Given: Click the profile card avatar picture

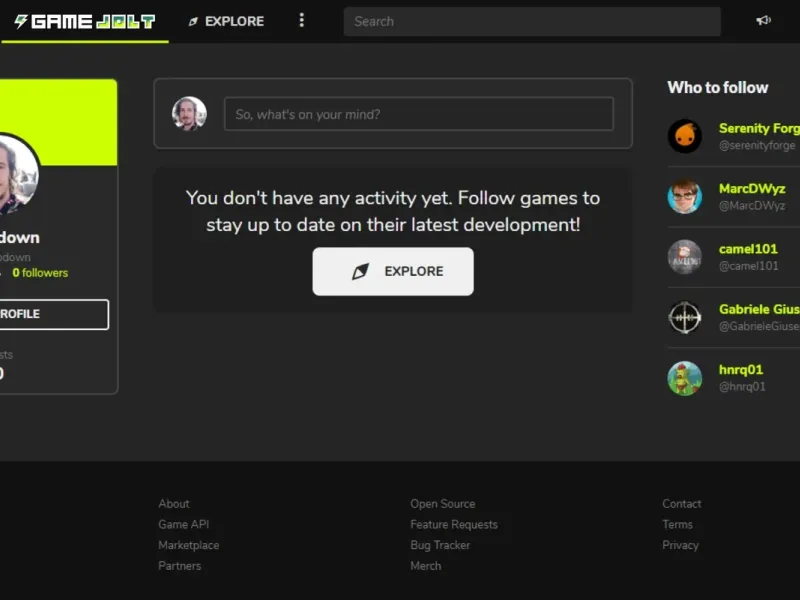Looking at the screenshot, I should (18, 174).
